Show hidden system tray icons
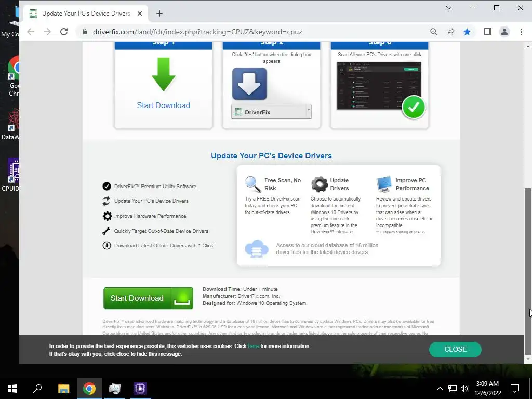Screen dimensions: 532x399 click(440, 389)
